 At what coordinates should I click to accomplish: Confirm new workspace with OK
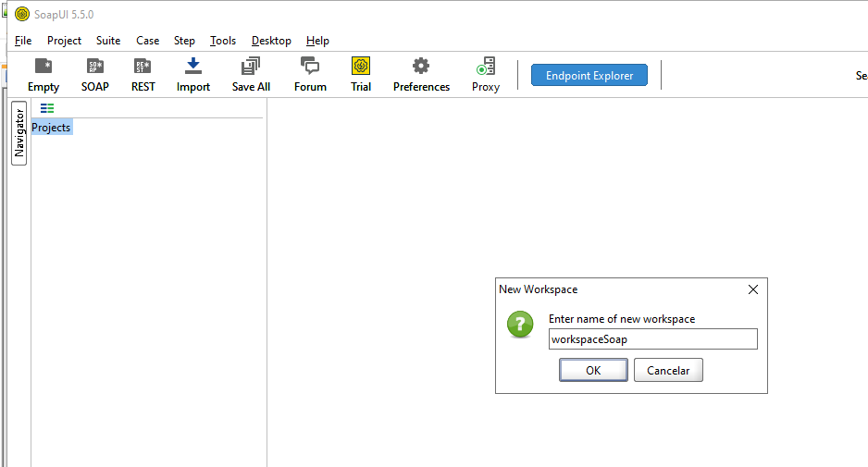point(593,370)
